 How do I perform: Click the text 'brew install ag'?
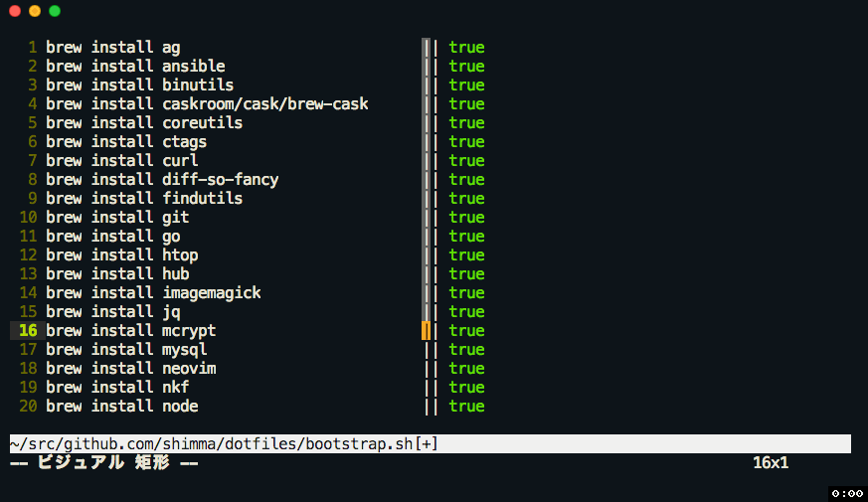point(113,48)
